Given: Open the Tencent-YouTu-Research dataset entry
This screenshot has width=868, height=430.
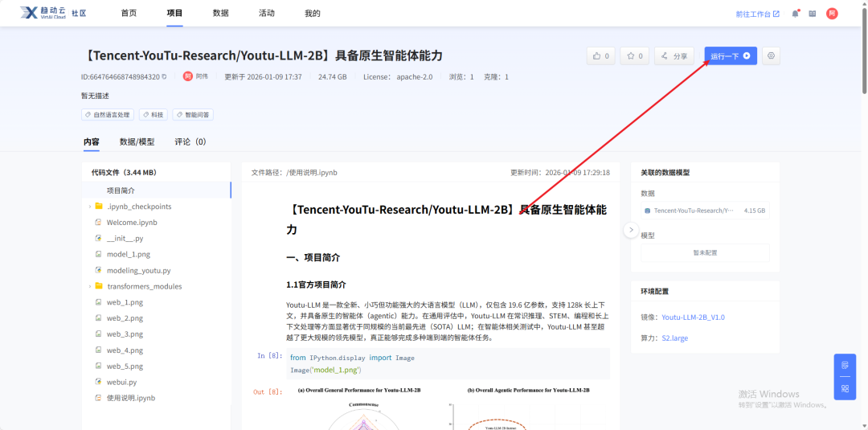Looking at the screenshot, I should tap(705, 211).
